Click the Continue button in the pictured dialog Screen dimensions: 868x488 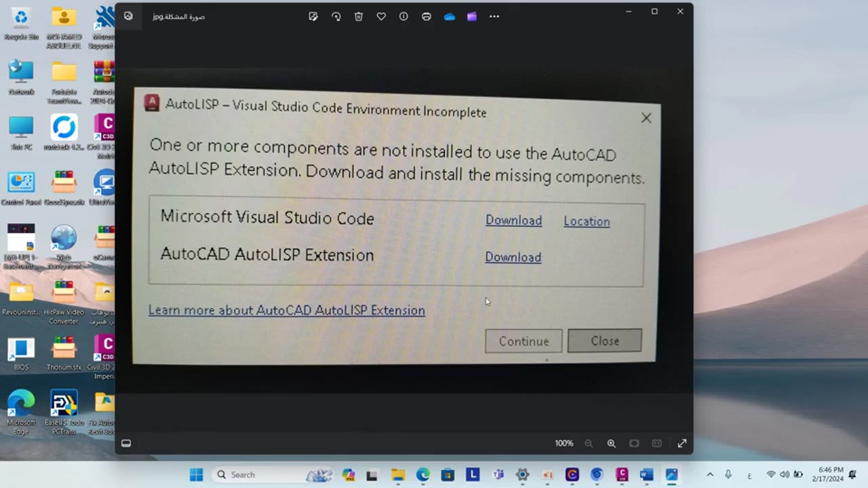pos(524,341)
